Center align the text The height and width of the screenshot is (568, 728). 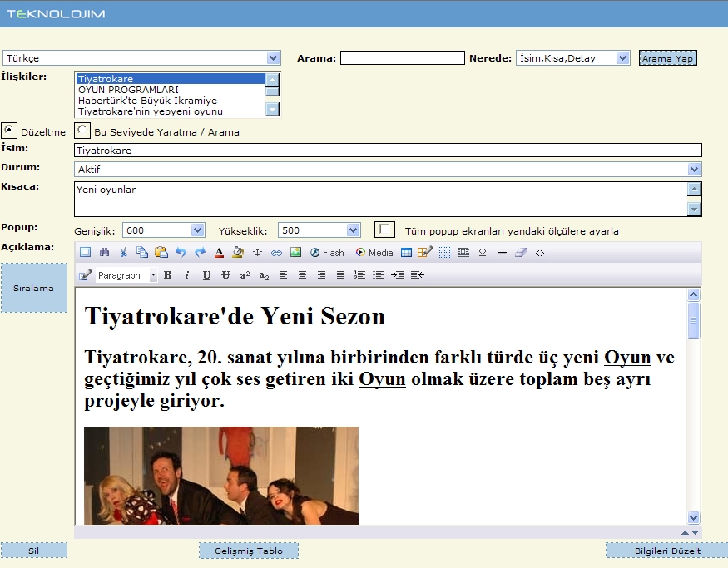[x=302, y=275]
